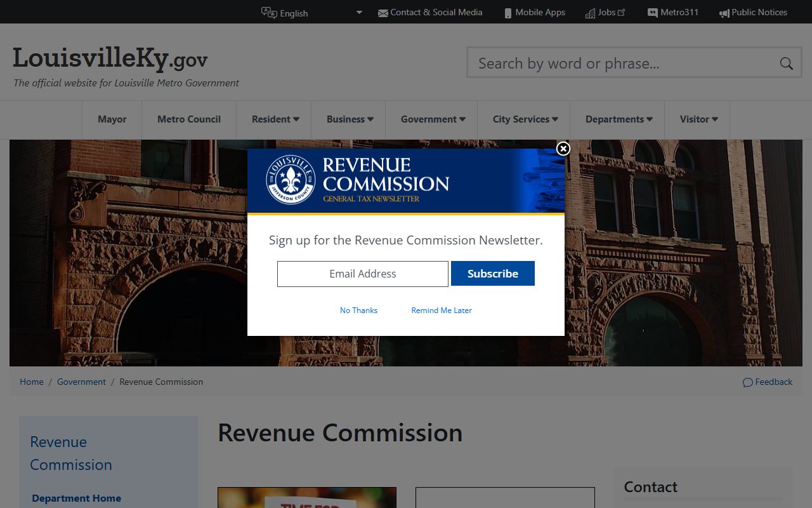Click the No Thanks link
Screen dimensions: 812x508
tap(358, 311)
